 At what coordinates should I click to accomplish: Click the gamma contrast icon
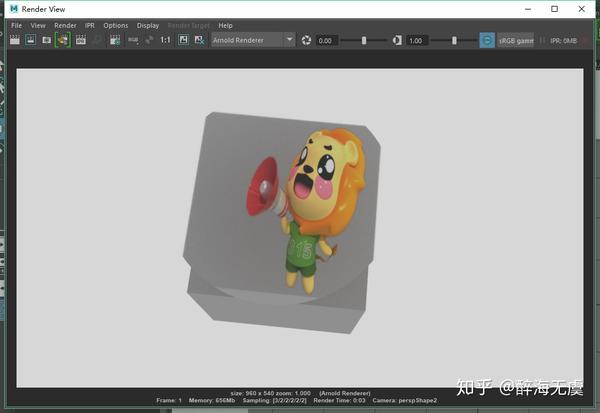pos(397,40)
